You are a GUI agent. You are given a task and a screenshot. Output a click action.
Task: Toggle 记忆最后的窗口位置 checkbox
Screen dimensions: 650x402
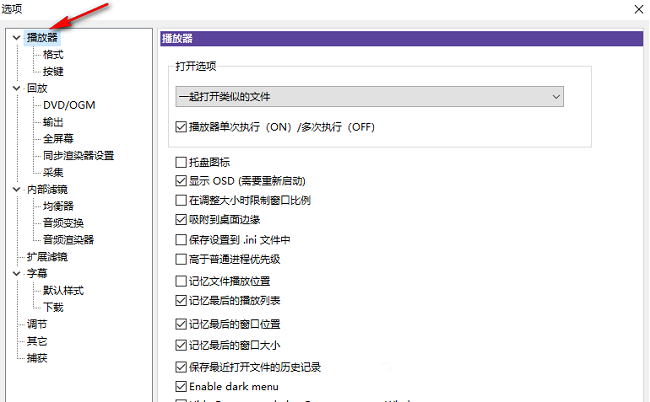181,324
